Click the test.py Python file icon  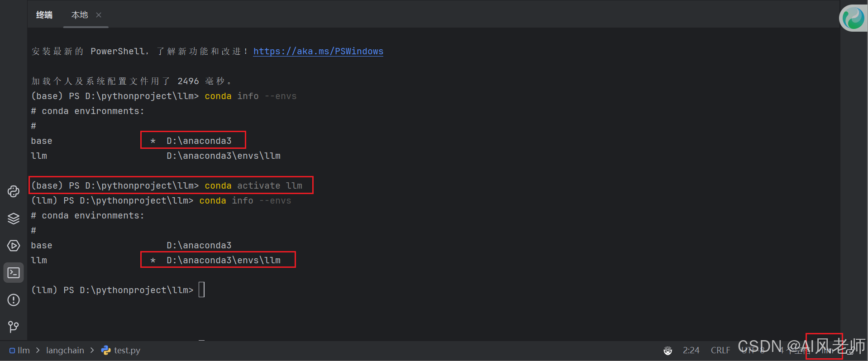(x=106, y=350)
